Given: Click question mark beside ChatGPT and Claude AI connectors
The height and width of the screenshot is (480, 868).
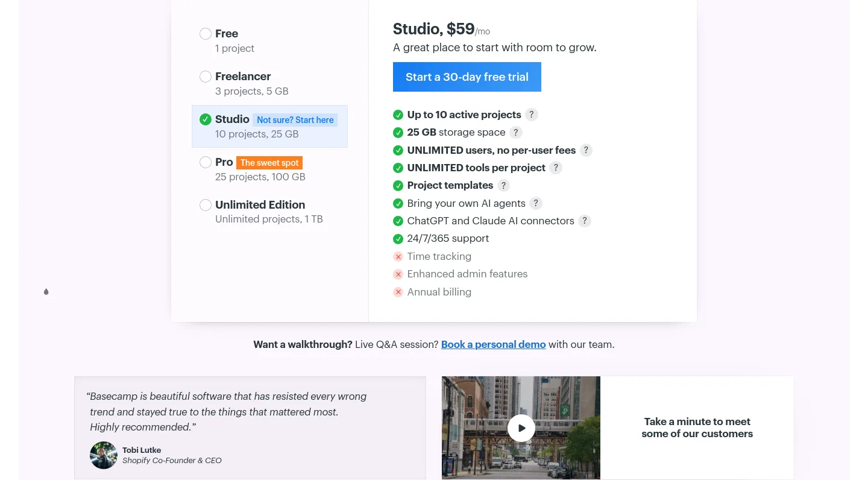Looking at the screenshot, I should (584, 221).
